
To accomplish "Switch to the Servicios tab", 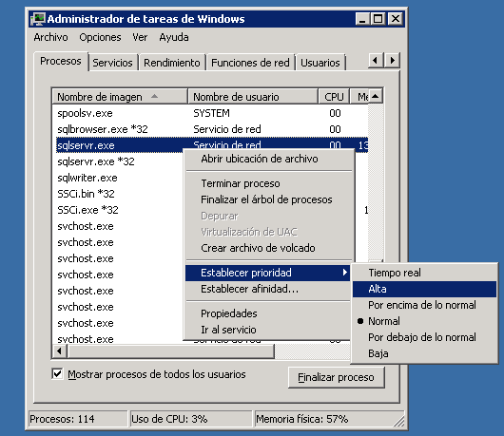I will tap(112, 63).
